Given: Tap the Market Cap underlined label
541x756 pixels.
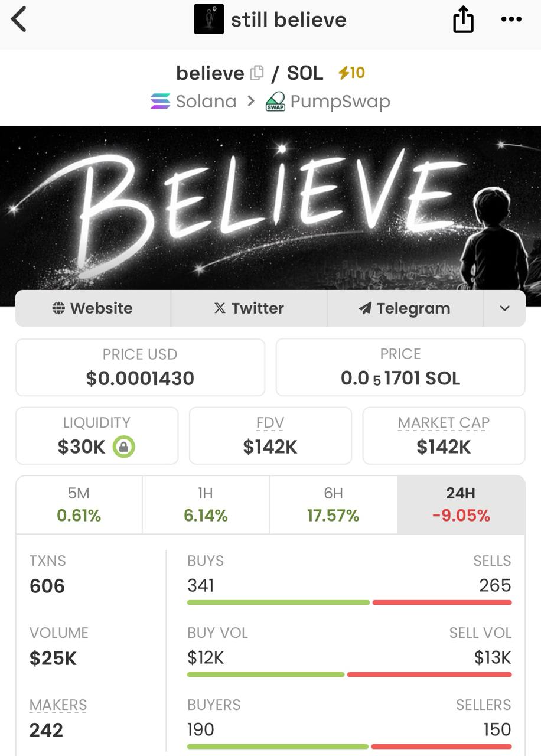Looking at the screenshot, I should pos(444,423).
